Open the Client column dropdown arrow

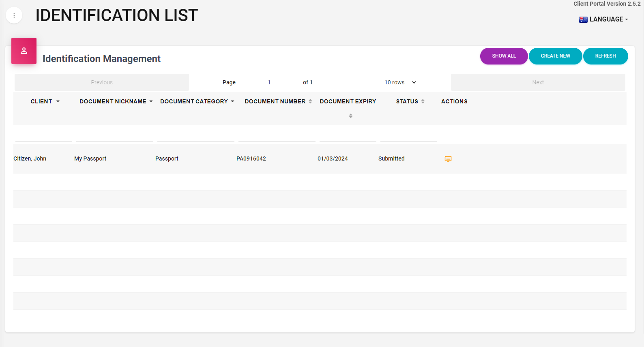point(58,101)
